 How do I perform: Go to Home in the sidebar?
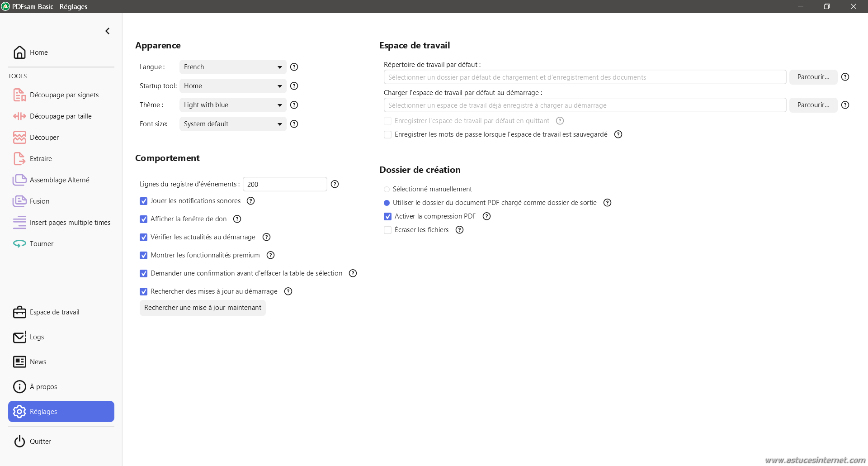[61, 52]
